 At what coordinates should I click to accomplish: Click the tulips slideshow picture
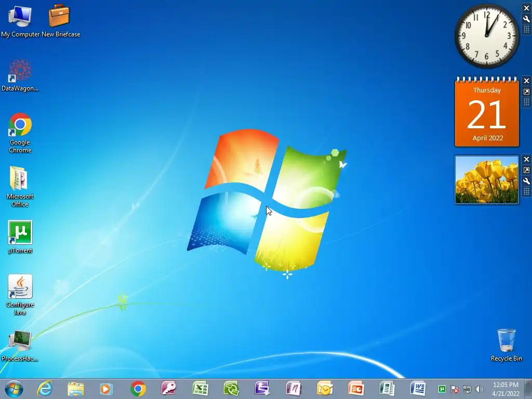click(x=486, y=180)
